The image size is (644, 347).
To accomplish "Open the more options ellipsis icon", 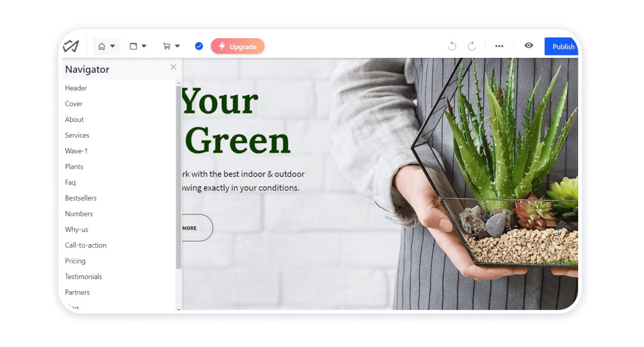I will pyautogui.click(x=499, y=46).
